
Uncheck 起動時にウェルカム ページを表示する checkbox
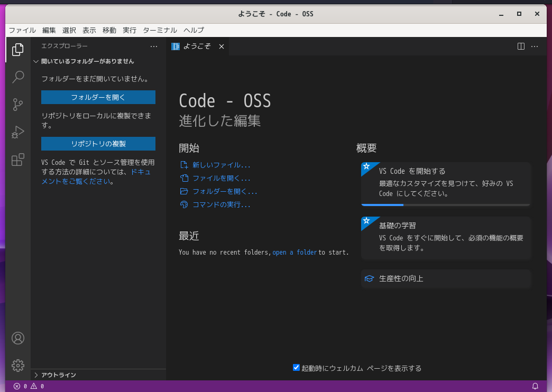[296, 368]
